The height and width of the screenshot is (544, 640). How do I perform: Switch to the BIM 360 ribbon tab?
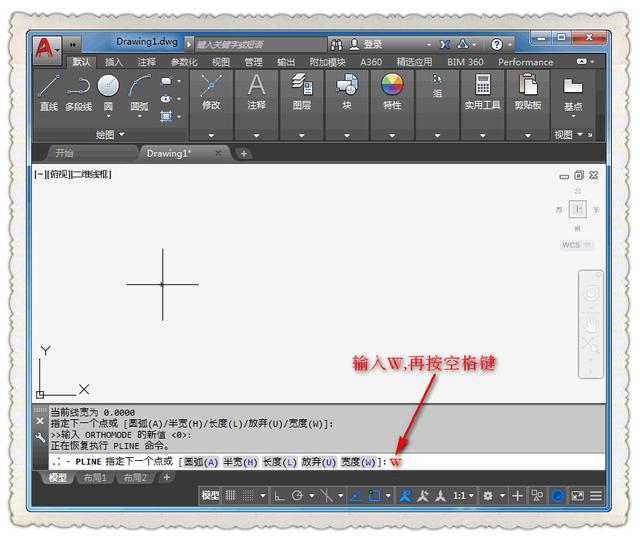(465, 62)
